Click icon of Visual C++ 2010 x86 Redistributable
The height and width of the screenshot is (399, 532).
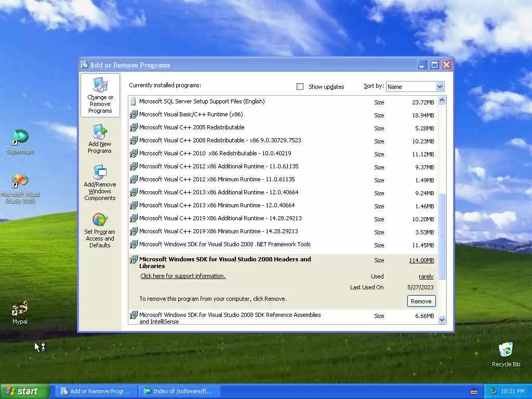coord(134,153)
